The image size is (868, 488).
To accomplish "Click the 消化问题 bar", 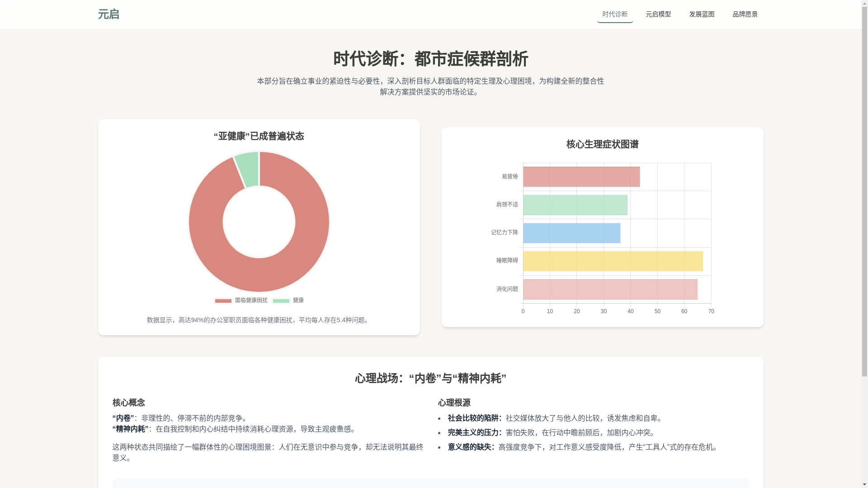I will 610,289.
